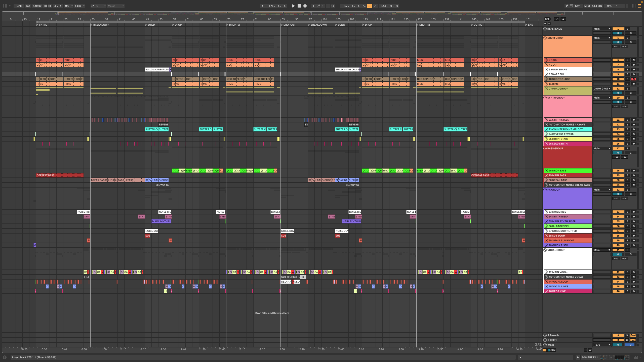Screen dimensions: 644x362
Task: Click the W optimize width button
Action: click(x=590, y=350)
